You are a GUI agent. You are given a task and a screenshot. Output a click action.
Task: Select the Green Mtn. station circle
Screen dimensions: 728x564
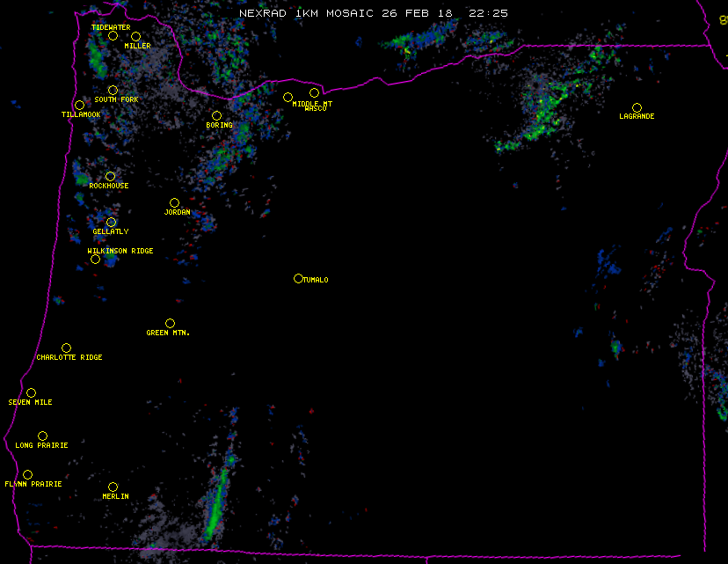[x=170, y=323]
